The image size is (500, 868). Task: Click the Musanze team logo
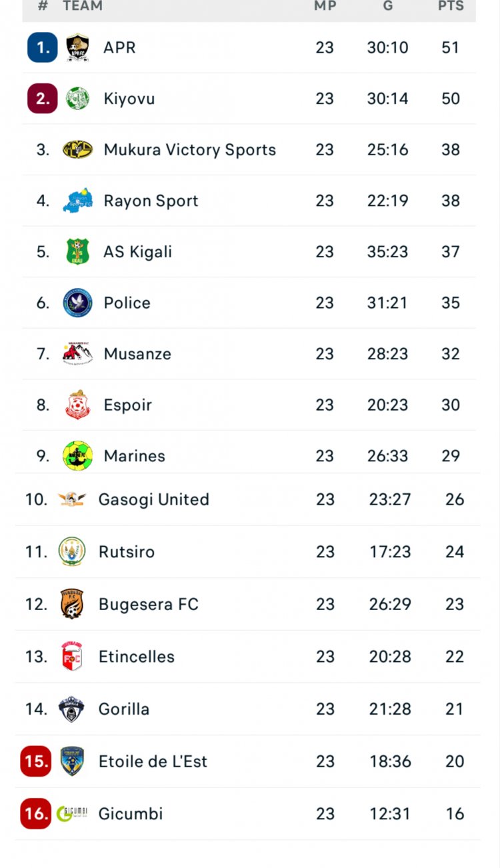tap(77, 353)
